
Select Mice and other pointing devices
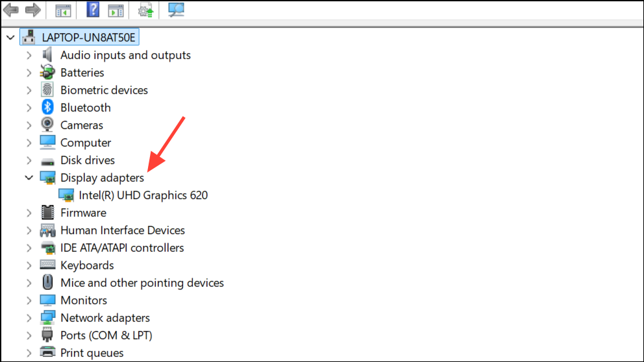pos(142,283)
